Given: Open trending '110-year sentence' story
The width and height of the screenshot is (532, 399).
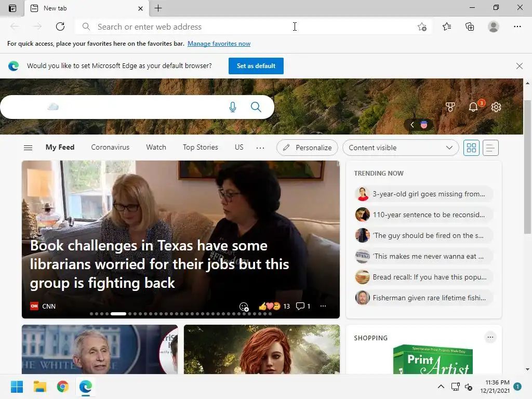Looking at the screenshot, I should pyautogui.click(x=423, y=215).
